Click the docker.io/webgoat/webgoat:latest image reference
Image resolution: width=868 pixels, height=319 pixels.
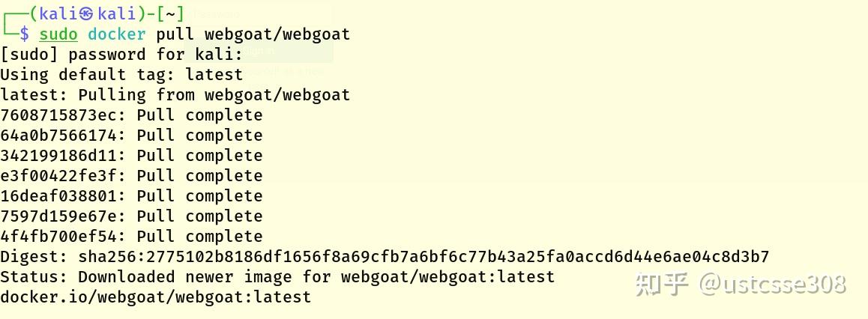(155, 297)
